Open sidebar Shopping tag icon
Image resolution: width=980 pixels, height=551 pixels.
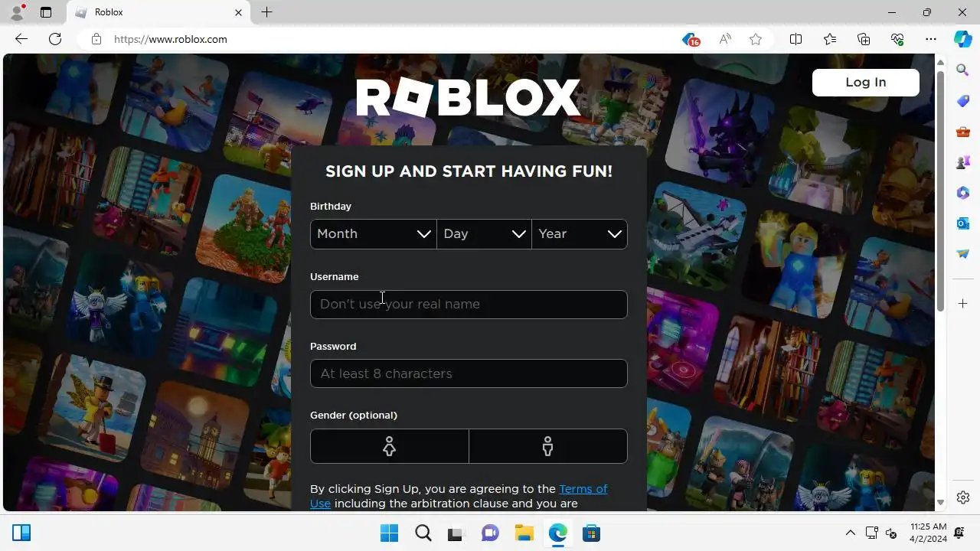963,101
